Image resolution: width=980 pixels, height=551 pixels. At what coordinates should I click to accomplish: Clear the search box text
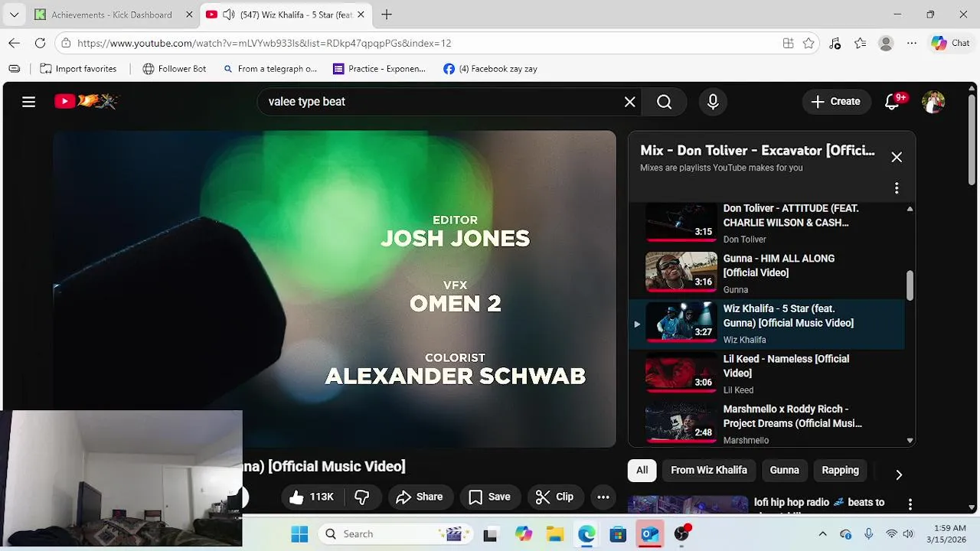(629, 102)
